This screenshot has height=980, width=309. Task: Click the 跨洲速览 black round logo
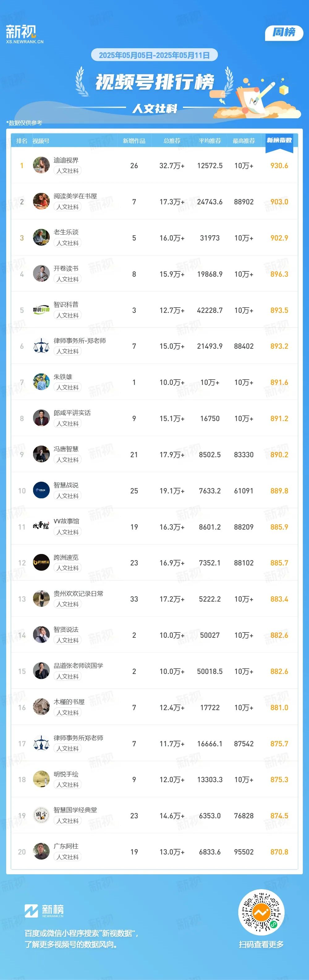click(41, 563)
